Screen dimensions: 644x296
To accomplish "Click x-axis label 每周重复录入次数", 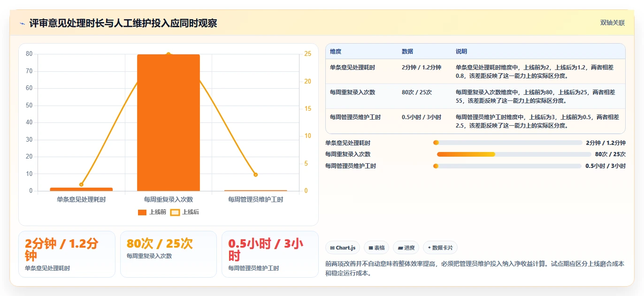I will pos(169,199).
